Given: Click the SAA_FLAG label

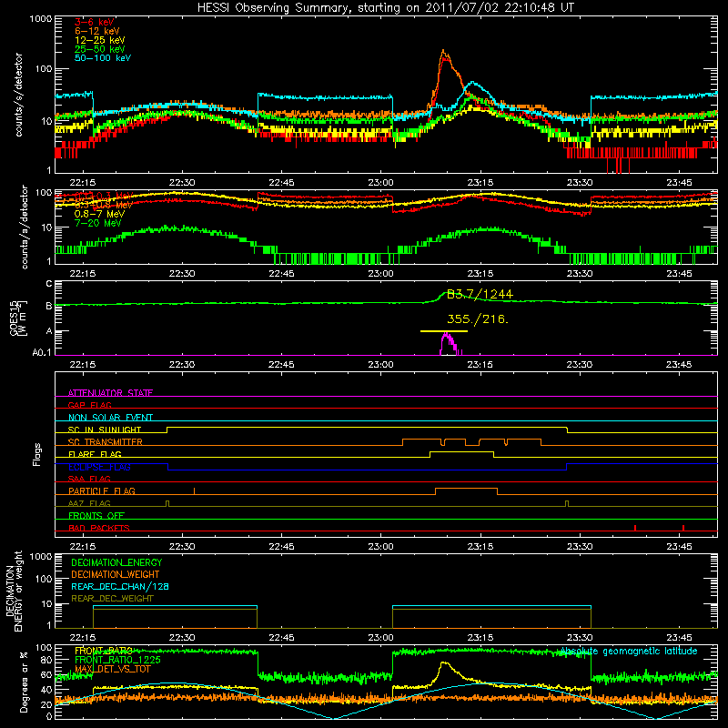Looking at the screenshot, I should (89, 479).
